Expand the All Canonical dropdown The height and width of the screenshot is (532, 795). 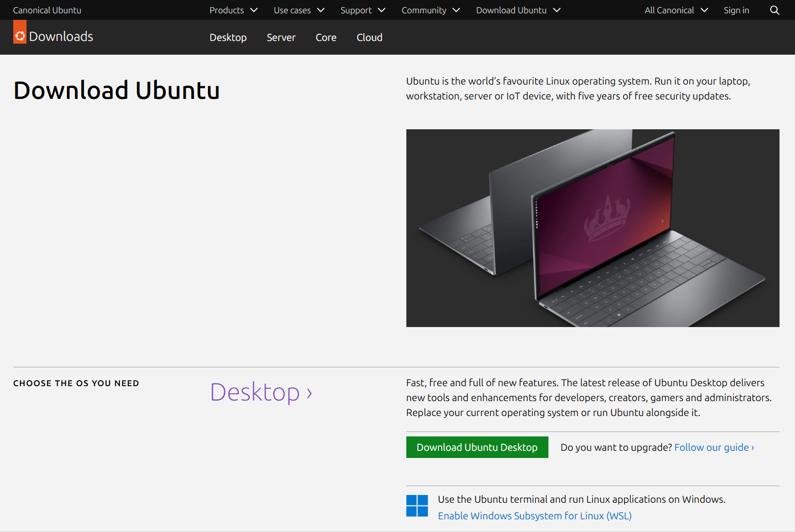[676, 10]
